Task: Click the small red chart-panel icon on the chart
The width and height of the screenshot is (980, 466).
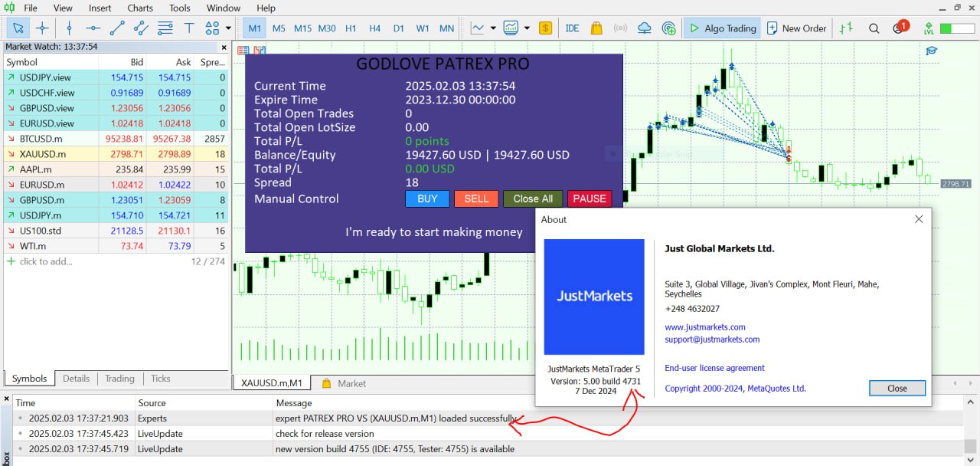Action: [x=243, y=51]
